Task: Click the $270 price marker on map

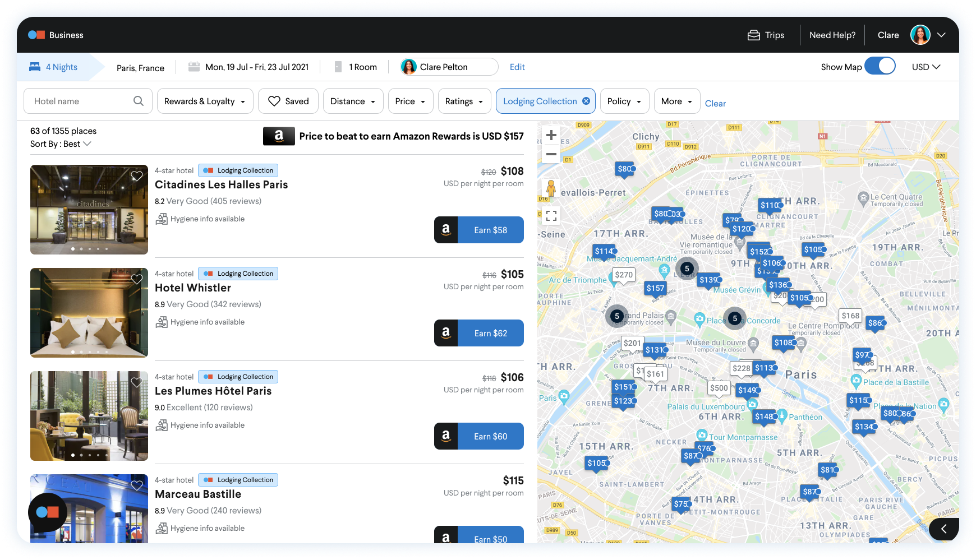Action: click(x=624, y=275)
